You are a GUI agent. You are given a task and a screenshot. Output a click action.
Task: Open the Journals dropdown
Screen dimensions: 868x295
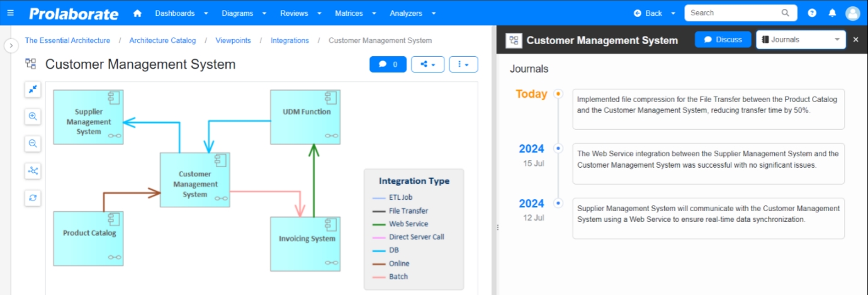[x=801, y=40]
